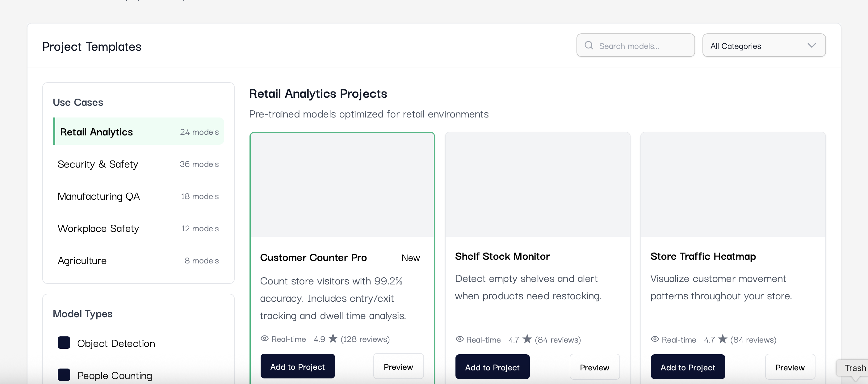Open the Customer Counter Pro thumbnail image
Image resolution: width=868 pixels, height=384 pixels.
point(342,185)
